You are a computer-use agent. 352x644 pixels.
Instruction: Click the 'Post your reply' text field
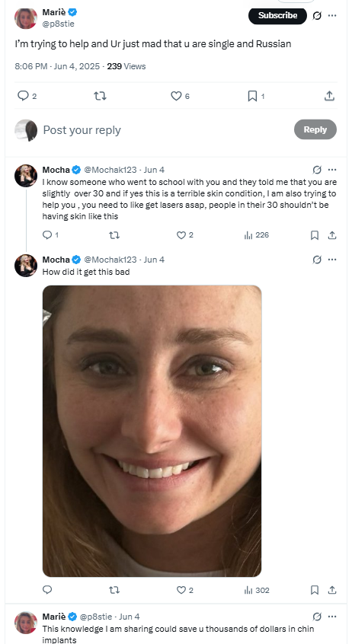coord(165,129)
